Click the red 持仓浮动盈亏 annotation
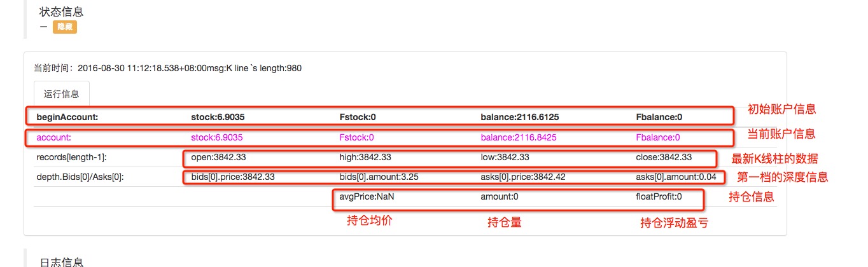868x267 pixels. coord(674,223)
